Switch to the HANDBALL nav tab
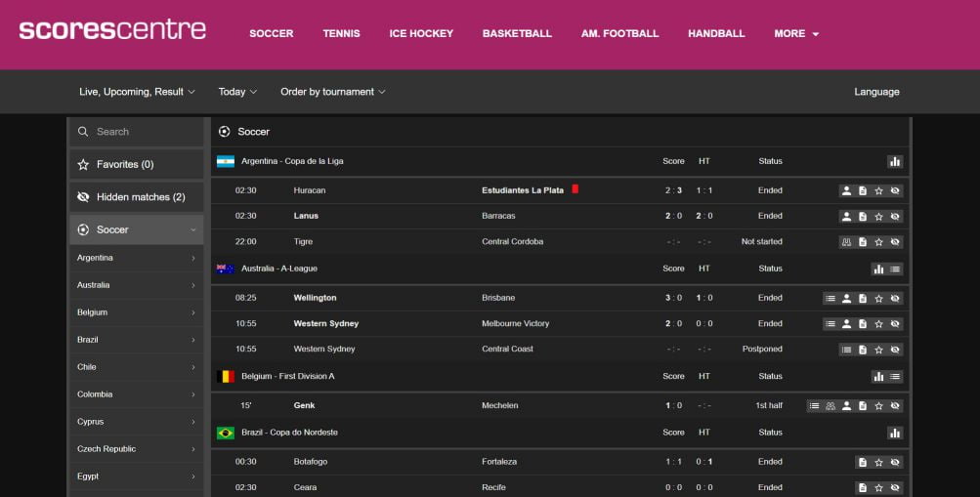Viewport: 980px width, 497px height. [x=716, y=34]
